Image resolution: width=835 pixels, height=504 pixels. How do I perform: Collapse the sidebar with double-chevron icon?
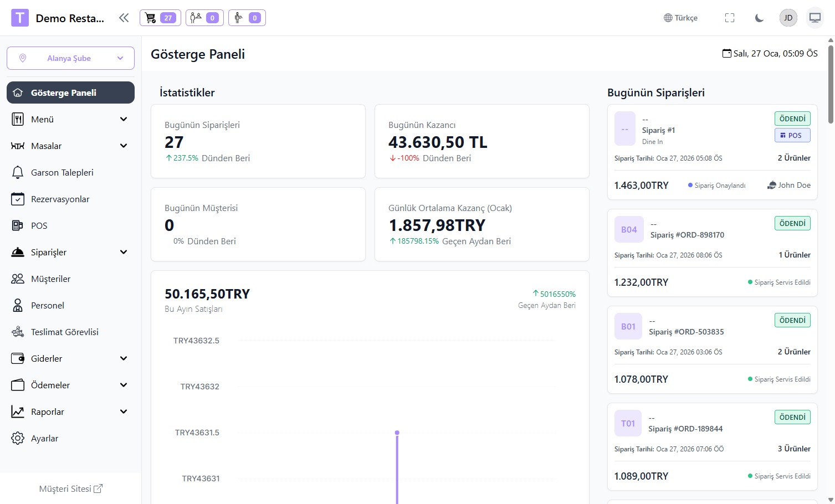point(124,18)
